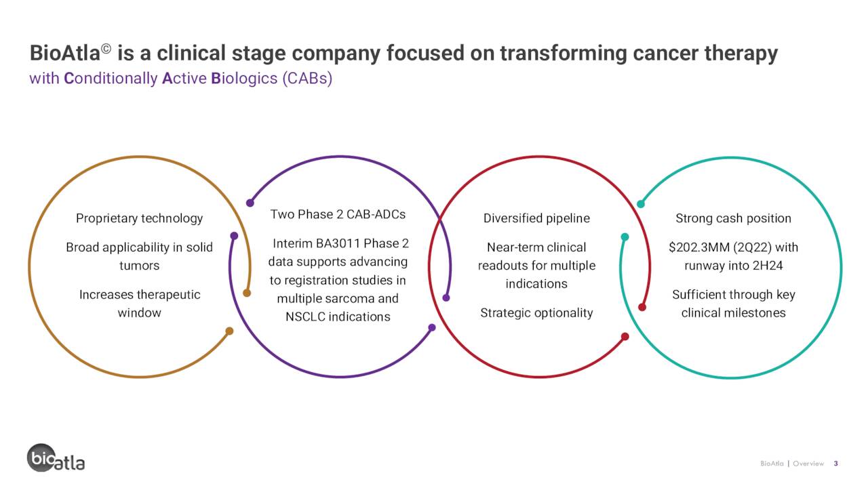Click the teal circle's top end dot

coord(641,203)
